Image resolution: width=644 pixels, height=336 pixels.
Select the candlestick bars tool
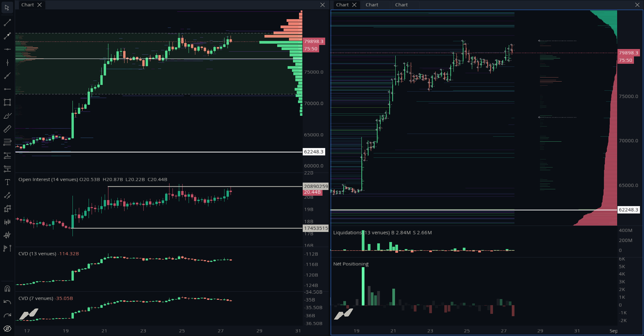click(7, 222)
